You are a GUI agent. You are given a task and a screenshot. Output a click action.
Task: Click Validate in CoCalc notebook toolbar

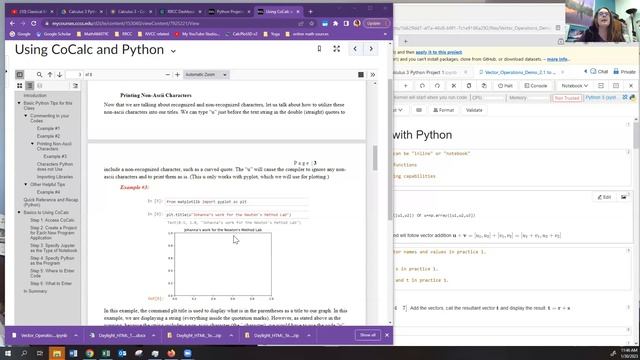point(474,110)
